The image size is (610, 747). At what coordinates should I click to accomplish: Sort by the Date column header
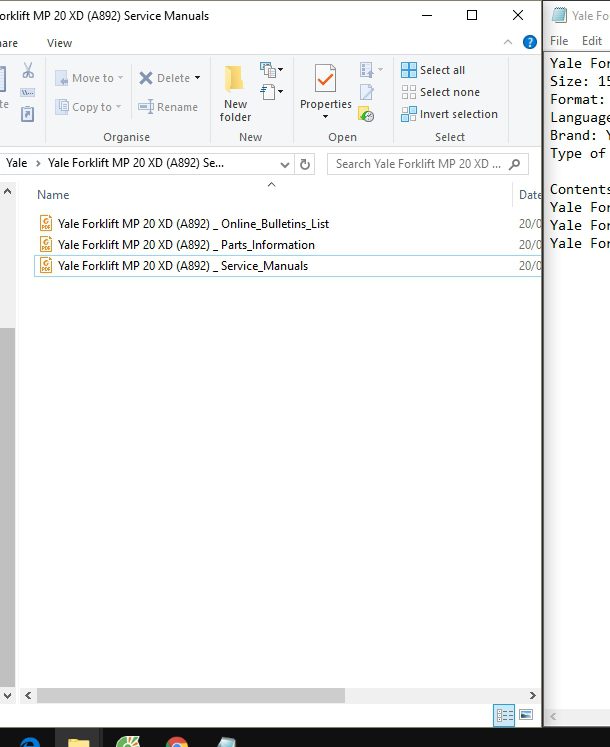click(x=529, y=195)
